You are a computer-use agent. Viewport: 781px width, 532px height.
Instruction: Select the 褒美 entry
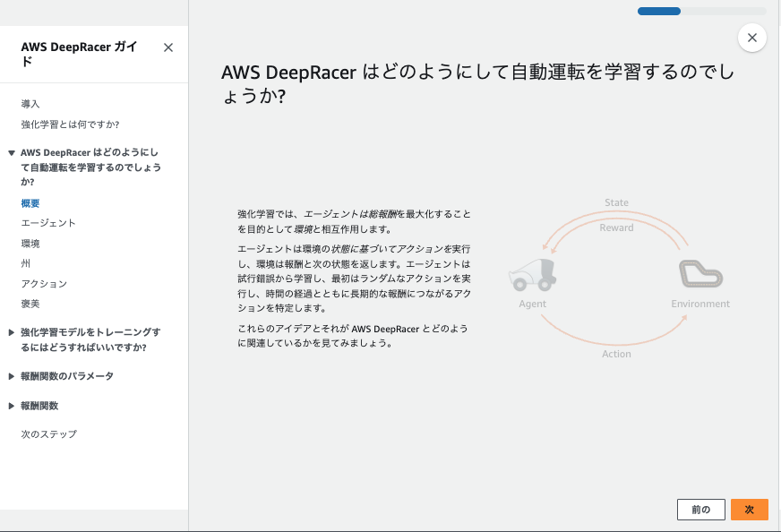(30, 304)
